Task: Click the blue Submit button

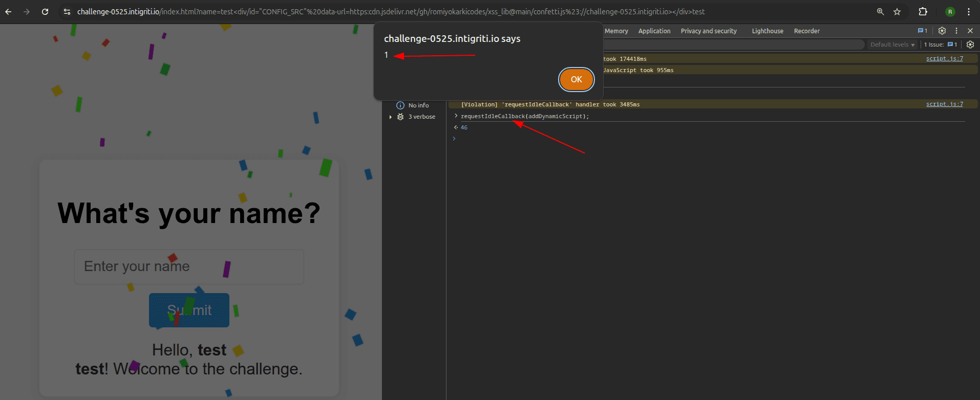Action: (x=189, y=310)
